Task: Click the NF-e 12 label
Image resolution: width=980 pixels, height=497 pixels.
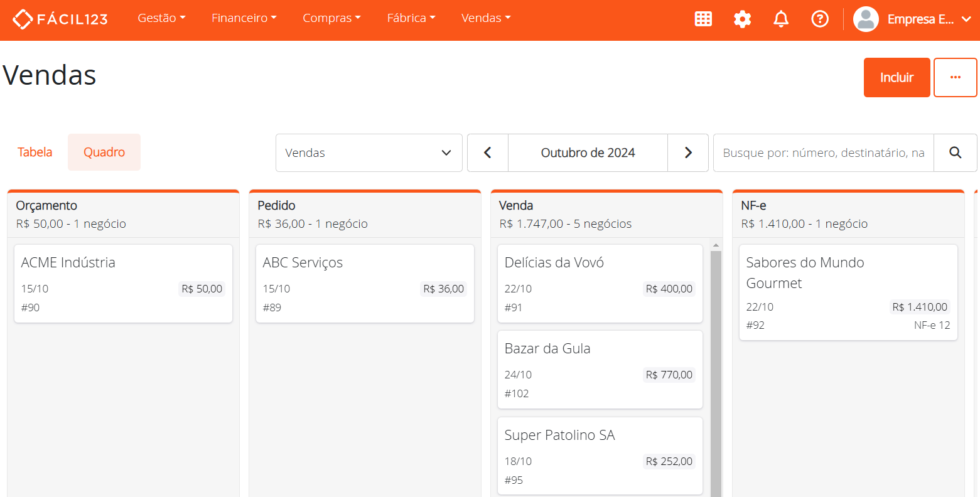Action: click(x=932, y=325)
